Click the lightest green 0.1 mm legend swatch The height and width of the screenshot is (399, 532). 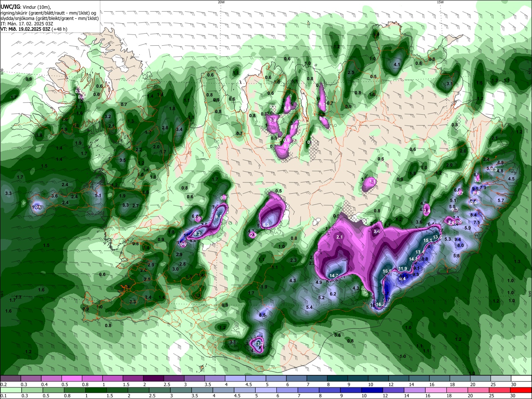click(11, 390)
